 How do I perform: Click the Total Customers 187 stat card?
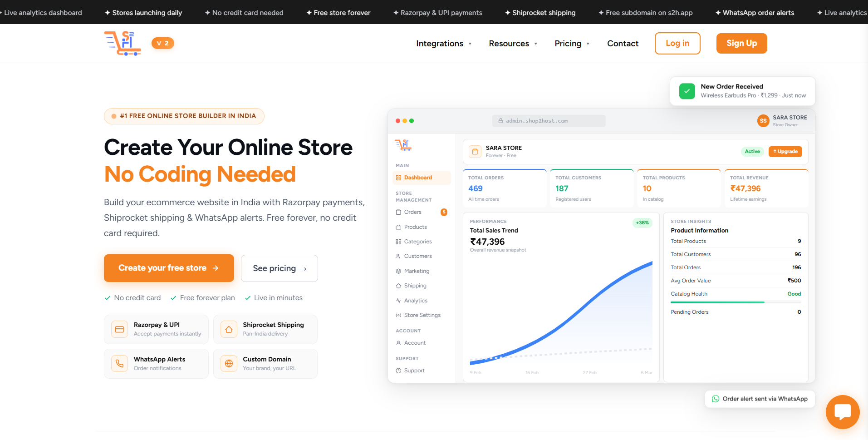[592, 188]
